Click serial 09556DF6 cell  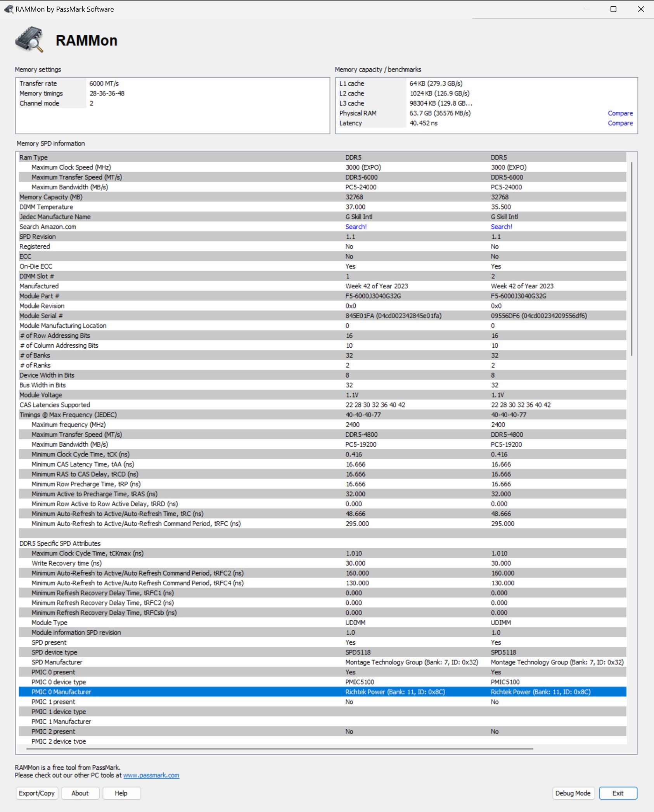point(539,316)
